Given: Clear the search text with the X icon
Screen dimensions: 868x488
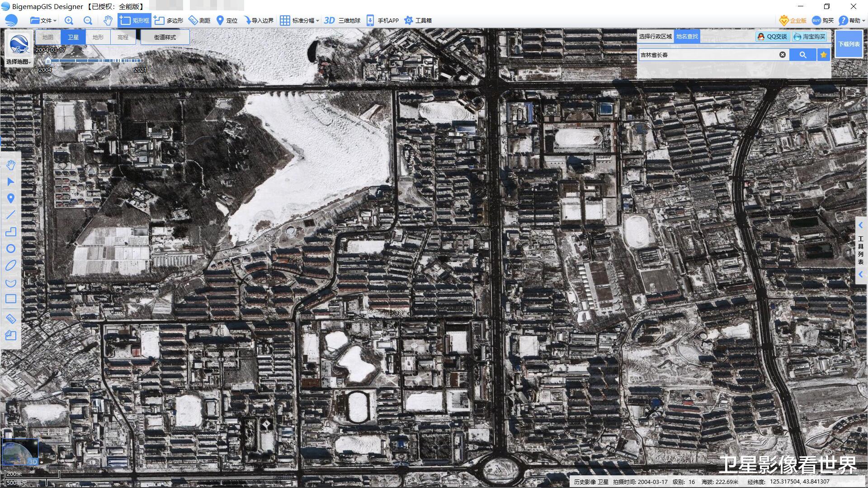Looking at the screenshot, I should coord(782,55).
